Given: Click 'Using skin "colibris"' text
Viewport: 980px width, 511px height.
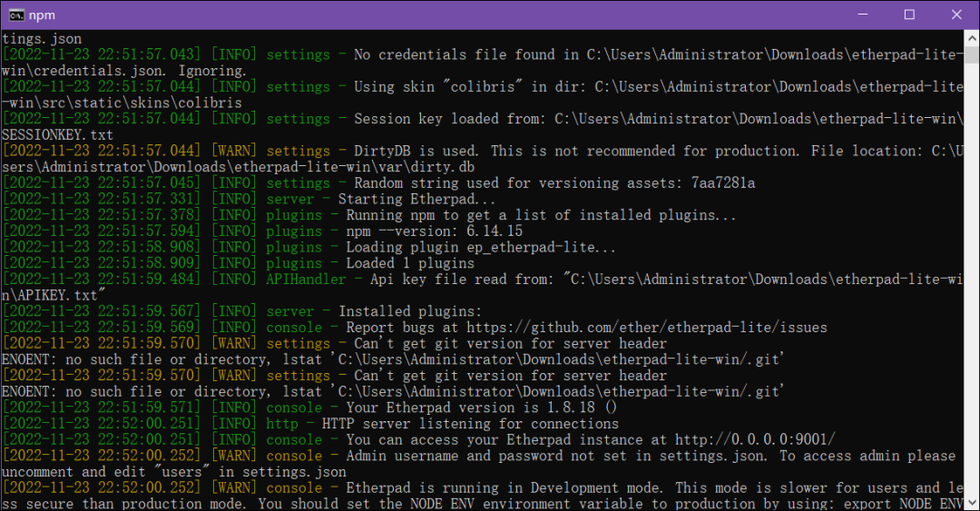Looking at the screenshot, I should [x=439, y=86].
